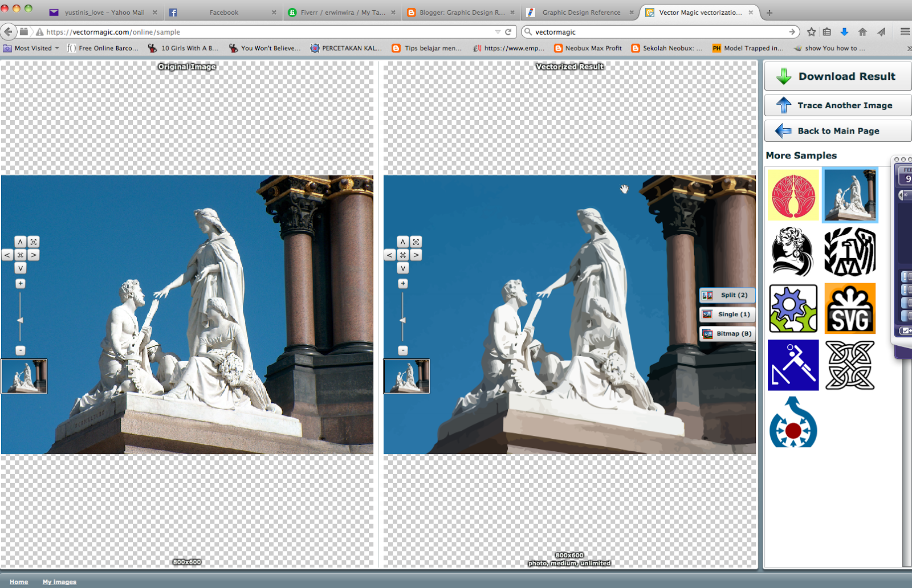Image resolution: width=912 pixels, height=588 pixels.
Task: Zoom in using the plus icon on the result pane
Action: pyautogui.click(x=403, y=283)
